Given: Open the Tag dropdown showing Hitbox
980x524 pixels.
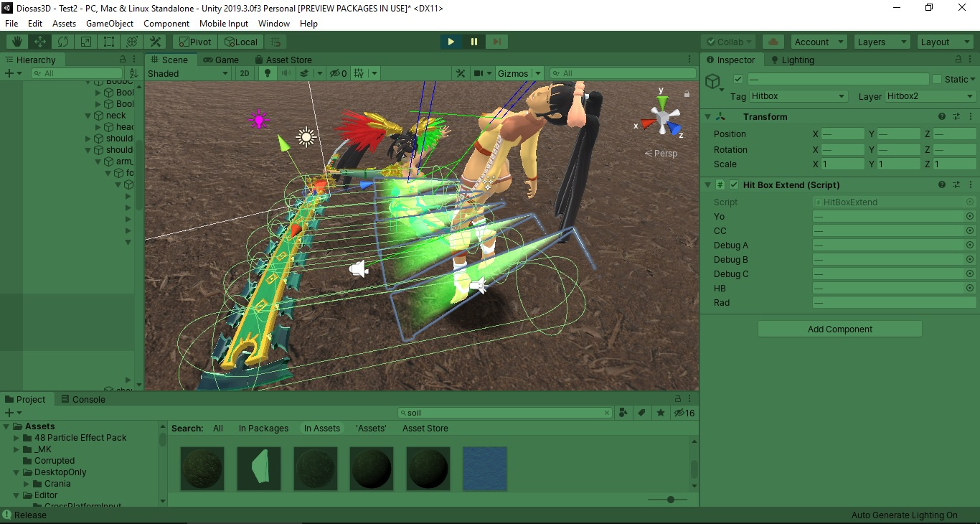Looking at the screenshot, I should (x=798, y=96).
